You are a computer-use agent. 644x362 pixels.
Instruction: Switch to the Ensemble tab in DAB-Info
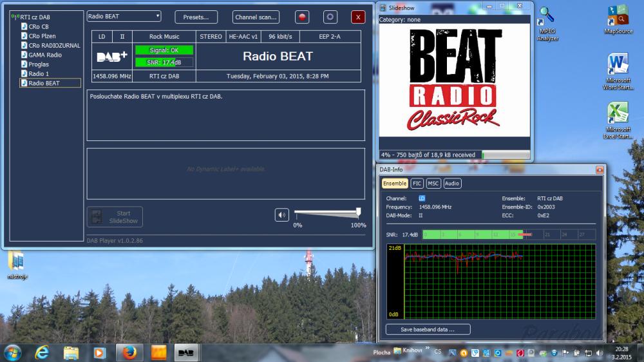(x=395, y=184)
